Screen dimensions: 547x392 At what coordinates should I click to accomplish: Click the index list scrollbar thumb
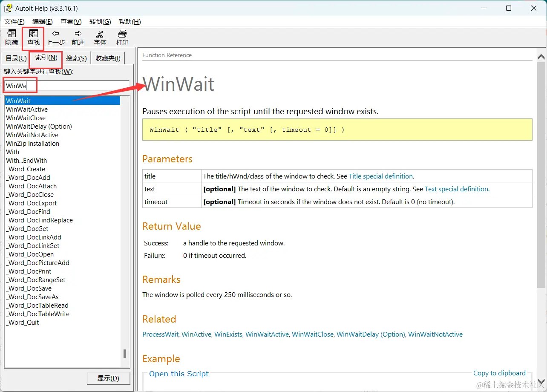pos(125,354)
